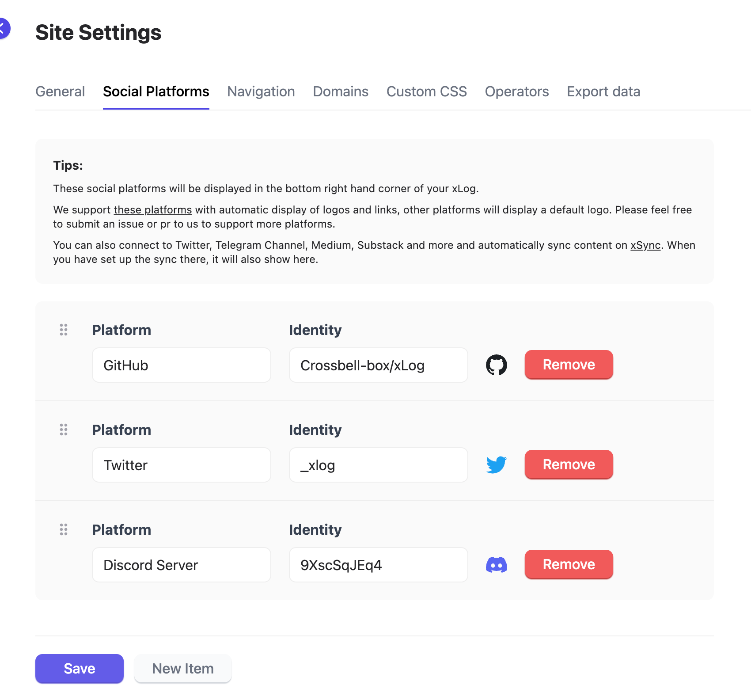Follow the xSync link in tips
This screenshot has height=700, width=751.
[x=645, y=245]
